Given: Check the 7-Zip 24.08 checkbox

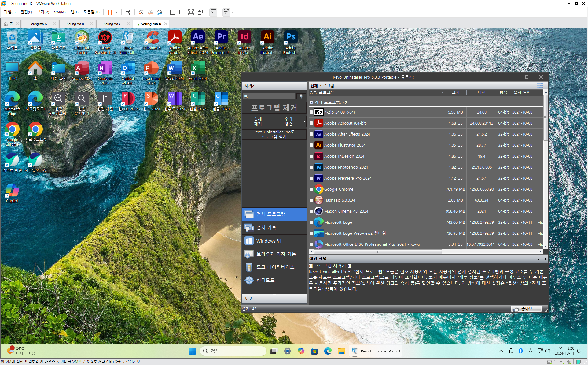Looking at the screenshot, I should (x=311, y=112).
